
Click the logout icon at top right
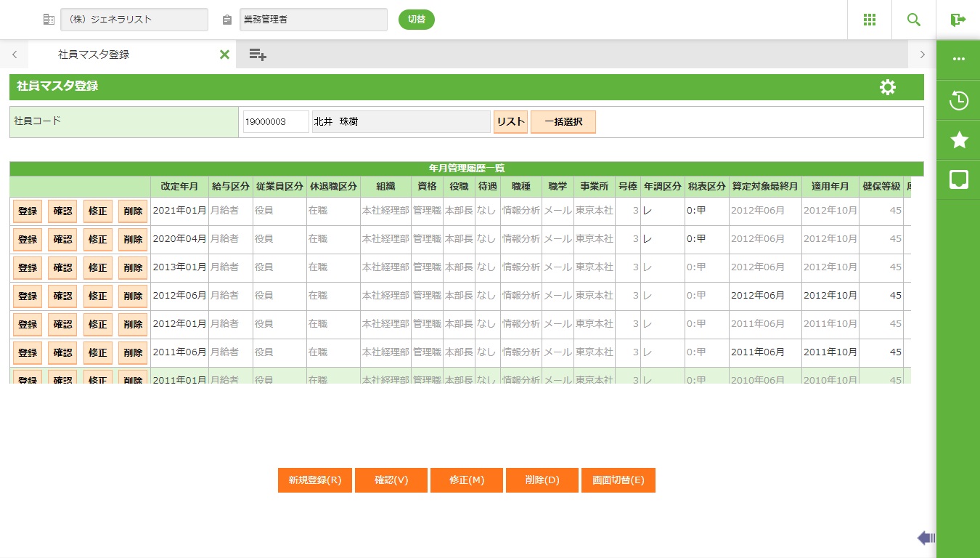click(958, 20)
